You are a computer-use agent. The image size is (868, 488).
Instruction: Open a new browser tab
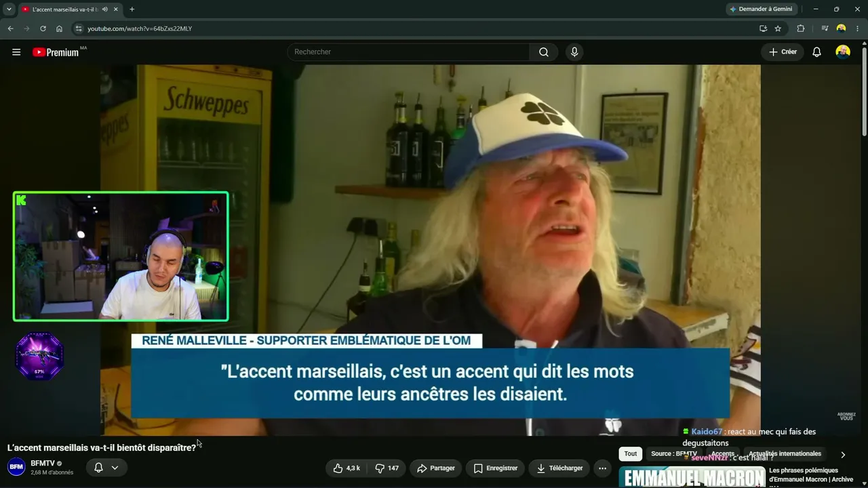point(132,9)
